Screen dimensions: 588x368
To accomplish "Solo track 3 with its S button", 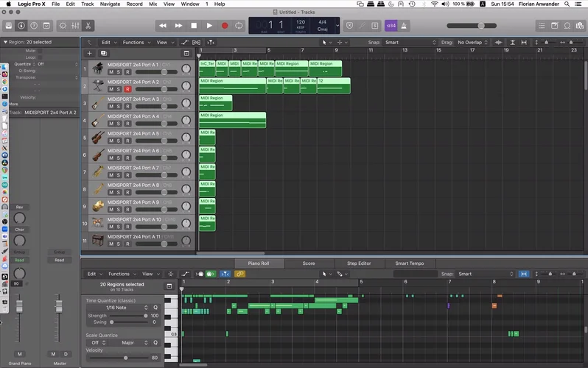I will (119, 107).
